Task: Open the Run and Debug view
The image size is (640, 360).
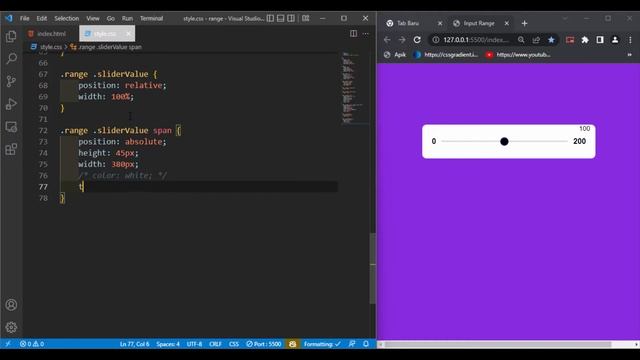Action: pyautogui.click(x=11, y=104)
